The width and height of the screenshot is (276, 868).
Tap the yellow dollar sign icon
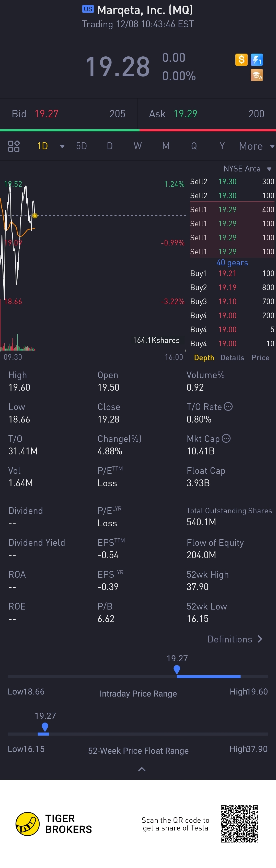click(241, 60)
